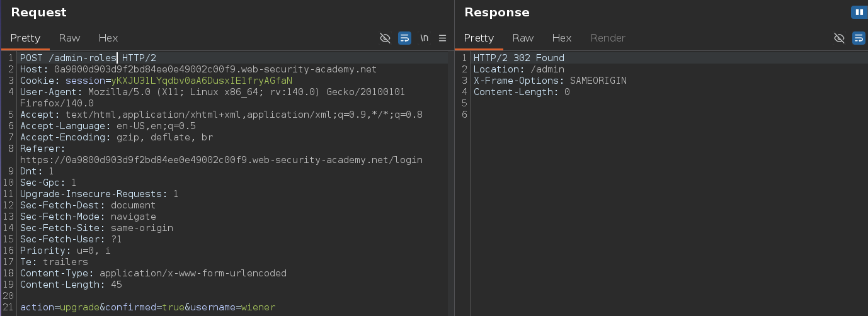This screenshot has height=316, width=868.
Task: Click the Request panel title
Action: (x=38, y=12)
